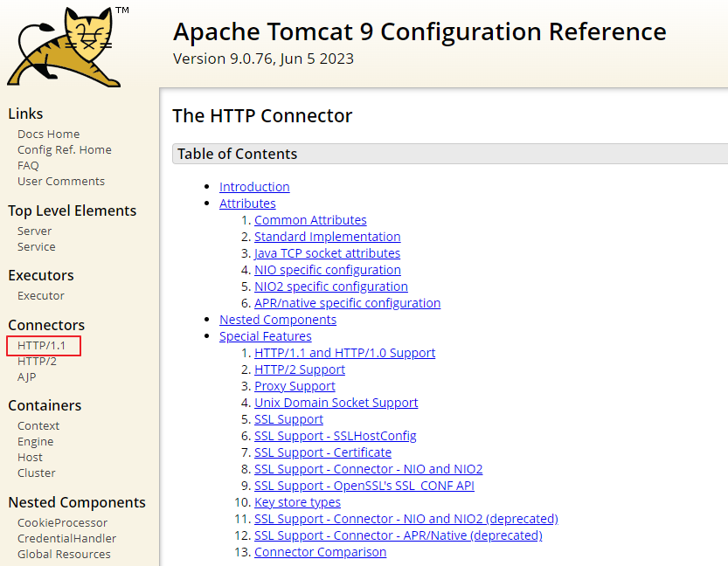Click the Version 9.0.76 text
This screenshot has height=566, width=728.
click(x=263, y=59)
